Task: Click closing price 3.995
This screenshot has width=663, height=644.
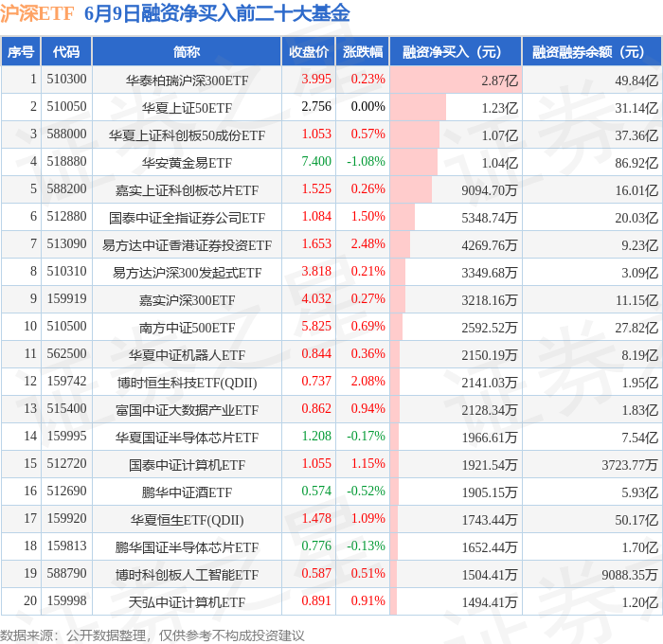Action: [316, 79]
